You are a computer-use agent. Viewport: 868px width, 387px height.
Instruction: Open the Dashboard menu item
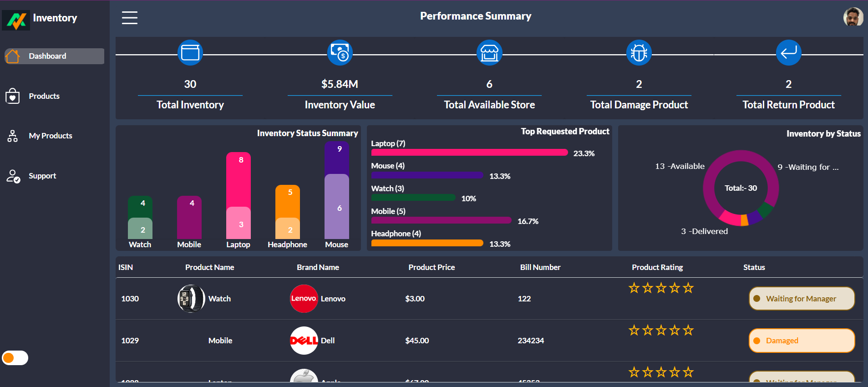coord(54,56)
